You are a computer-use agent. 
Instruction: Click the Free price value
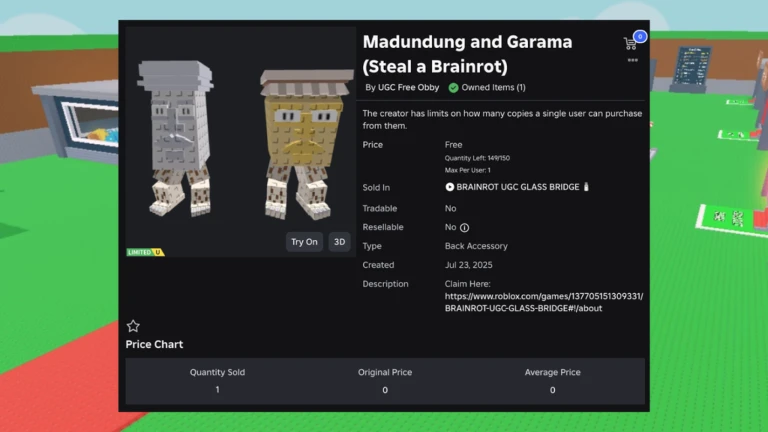tap(454, 145)
